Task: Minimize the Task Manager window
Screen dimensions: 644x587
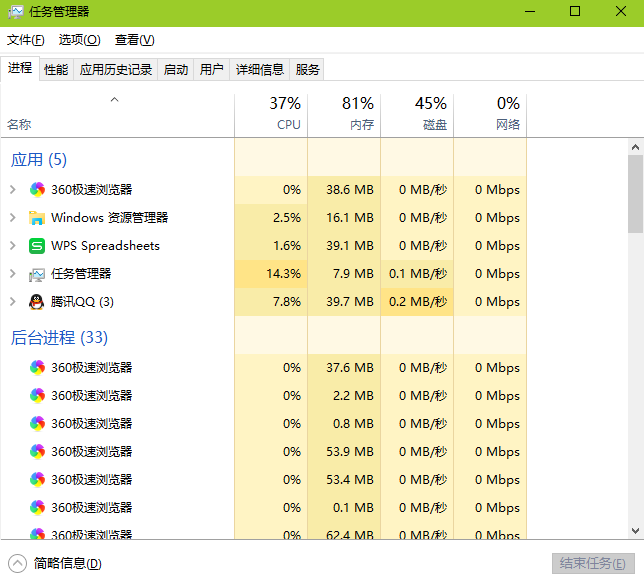Action: (x=530, y=12)
